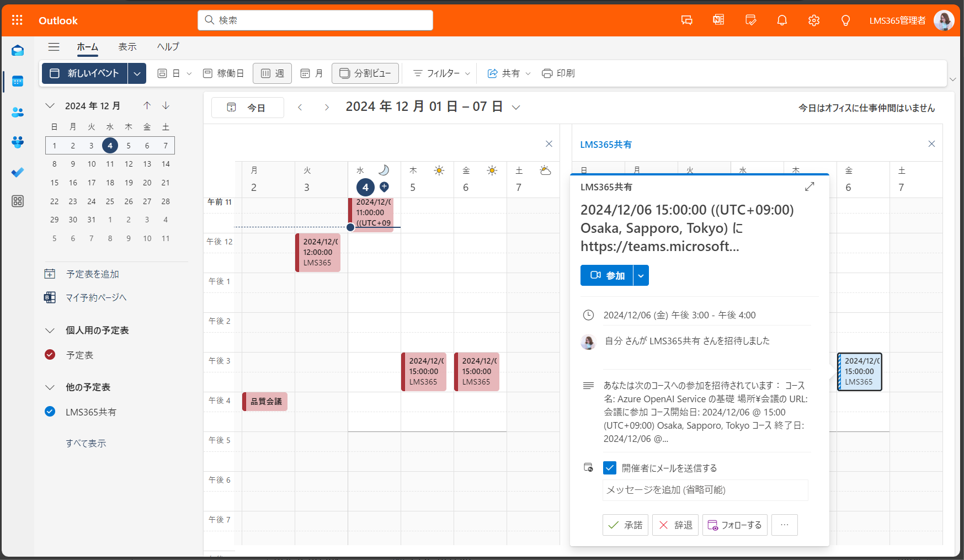Click 予定表を追加 link
Image resolution: width=964 pixels, height=560 pixels.
pyautogui.click(x=93, y=274)
